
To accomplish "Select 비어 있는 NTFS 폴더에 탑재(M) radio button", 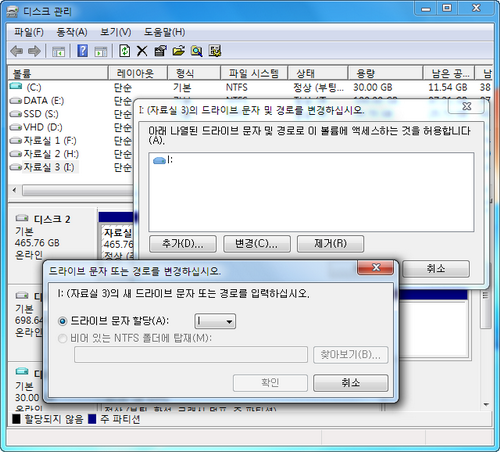I will coord(62,339).
